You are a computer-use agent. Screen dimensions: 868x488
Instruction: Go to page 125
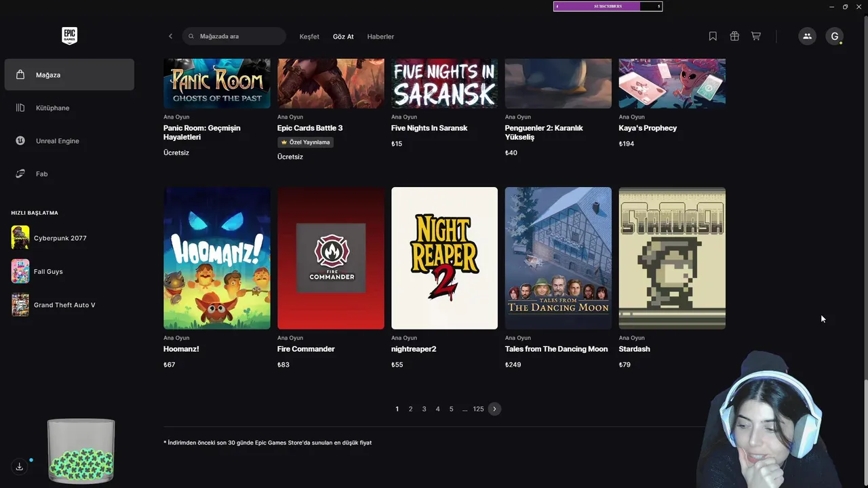(478, 409)
